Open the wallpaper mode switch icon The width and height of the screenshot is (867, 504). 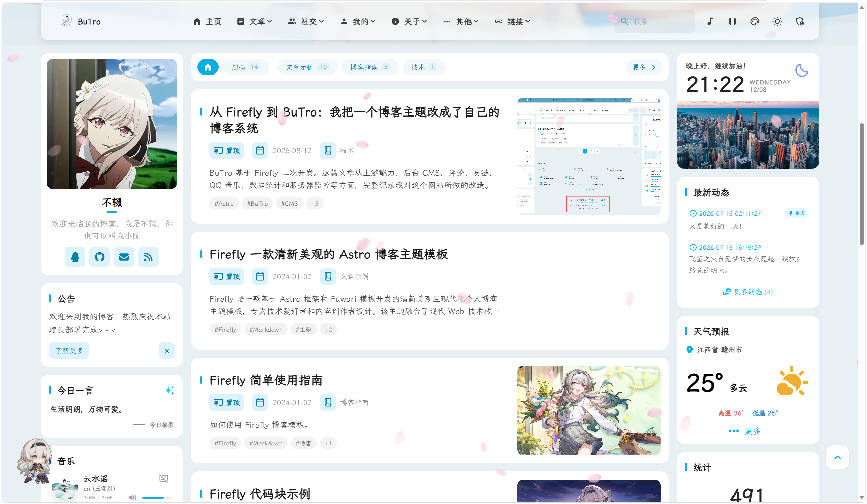click(800, 21)
